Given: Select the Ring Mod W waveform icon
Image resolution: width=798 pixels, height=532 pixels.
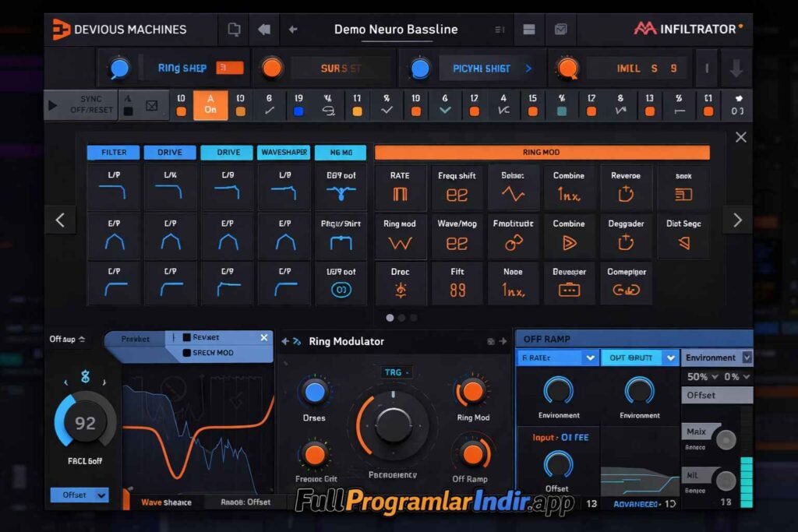Looking at the screenshot, I should click(400, 236).
